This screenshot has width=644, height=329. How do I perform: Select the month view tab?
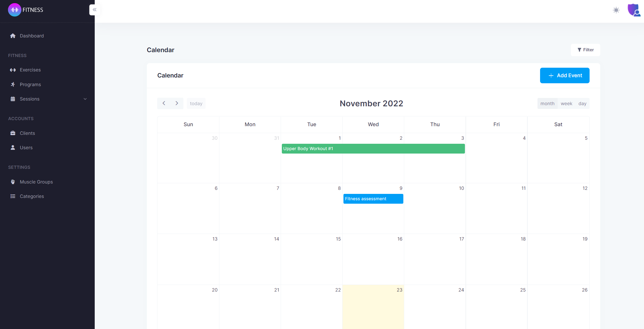click(x=547, y=103)
